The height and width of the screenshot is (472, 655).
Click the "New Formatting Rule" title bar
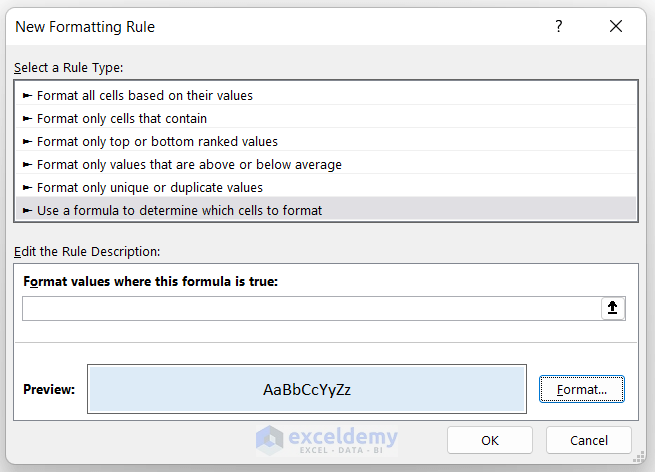click(86, 27)
